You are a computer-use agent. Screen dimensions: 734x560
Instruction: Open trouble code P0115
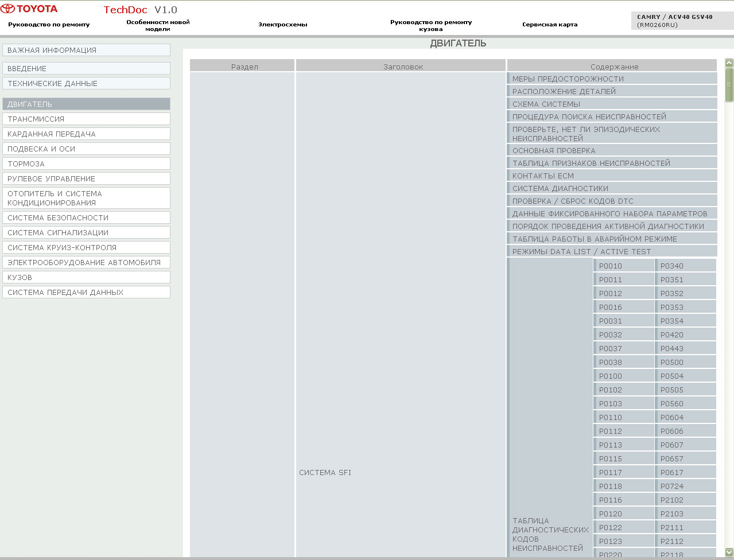tap(624, 458)
